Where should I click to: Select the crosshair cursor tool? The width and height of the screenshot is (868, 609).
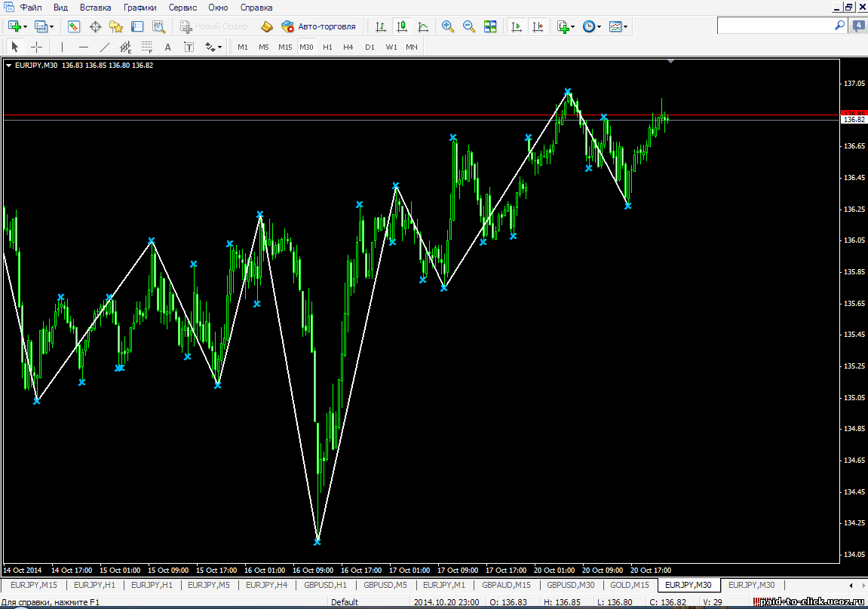(x=36, y=47)
